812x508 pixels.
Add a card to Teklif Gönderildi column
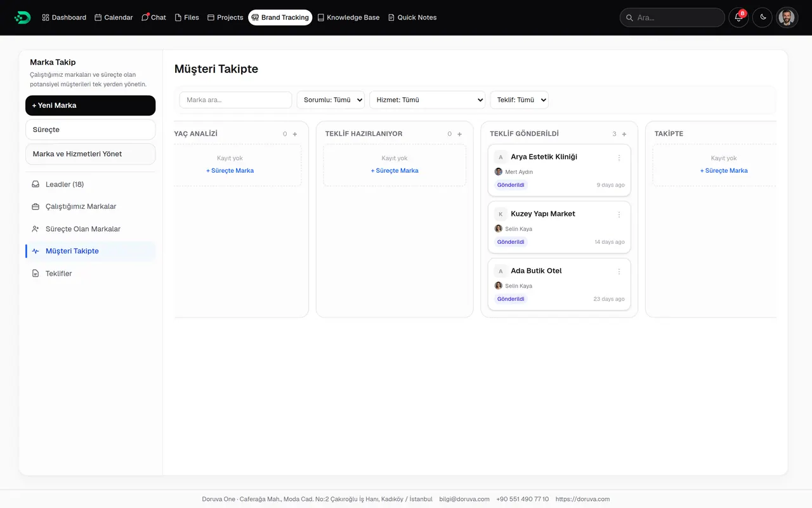(x=624, y=134)
